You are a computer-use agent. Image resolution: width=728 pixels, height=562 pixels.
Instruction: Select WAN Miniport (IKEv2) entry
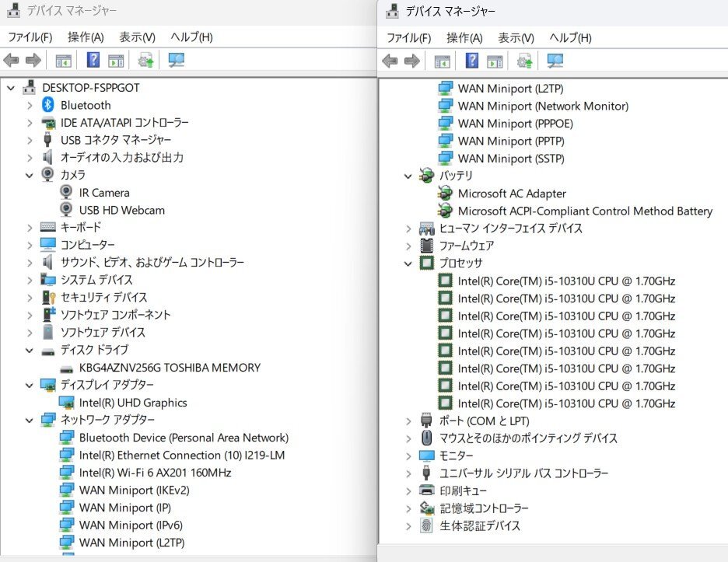point(135,490)
